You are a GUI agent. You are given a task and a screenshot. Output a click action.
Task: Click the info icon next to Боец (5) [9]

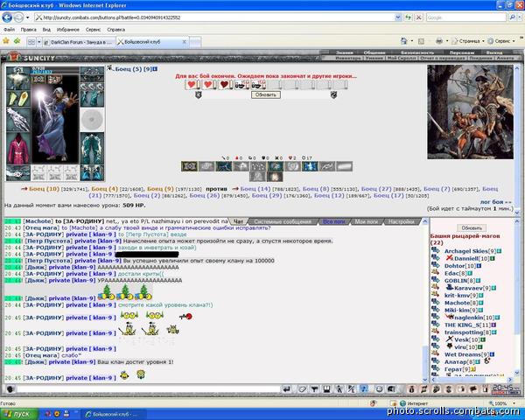click(155, 69)
